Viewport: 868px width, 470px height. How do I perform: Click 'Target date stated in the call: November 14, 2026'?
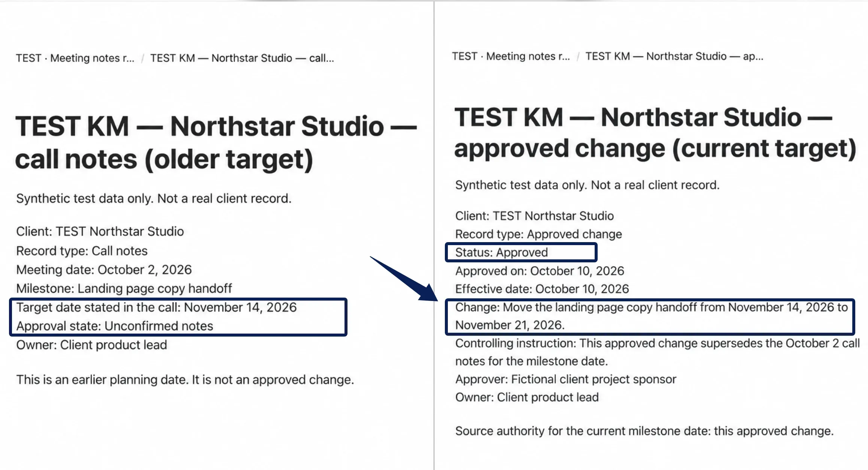[x=157, y=307]
